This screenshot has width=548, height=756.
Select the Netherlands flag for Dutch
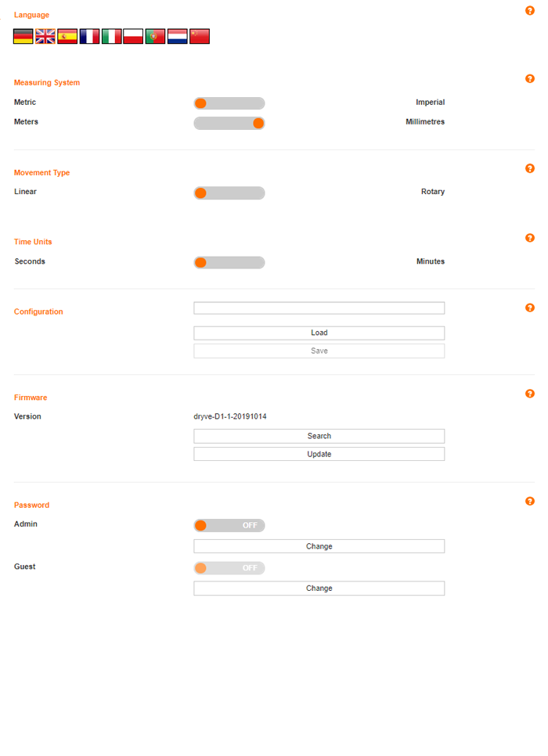click(178, 36)
